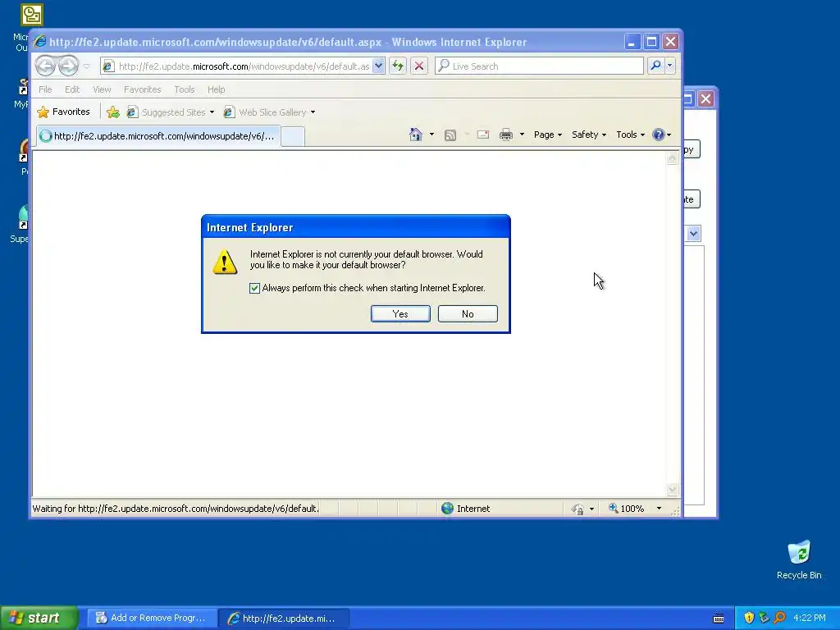Click the Home icon in command bar

click(416, 135)
